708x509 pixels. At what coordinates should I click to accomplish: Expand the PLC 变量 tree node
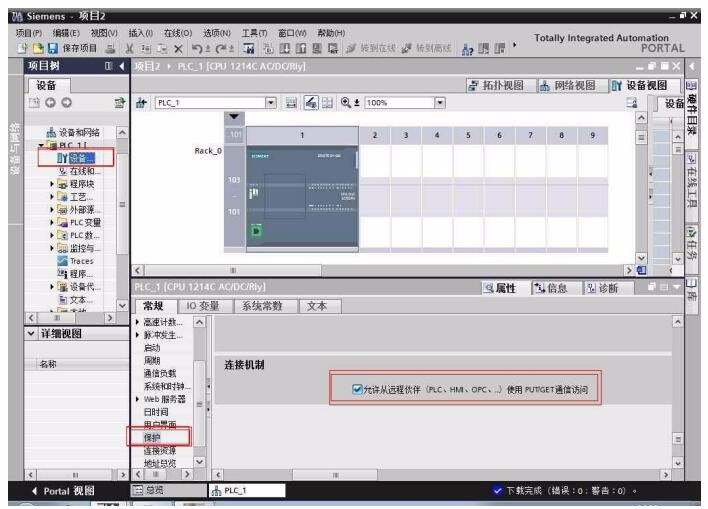pyautogui.click(x=51, y=223)
